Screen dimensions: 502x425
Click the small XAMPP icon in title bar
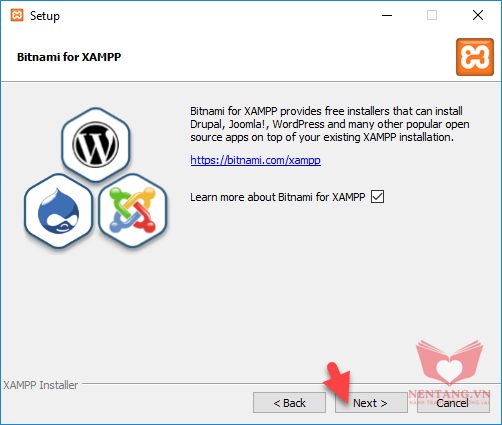pyautogui.click(x=17, y=15)
